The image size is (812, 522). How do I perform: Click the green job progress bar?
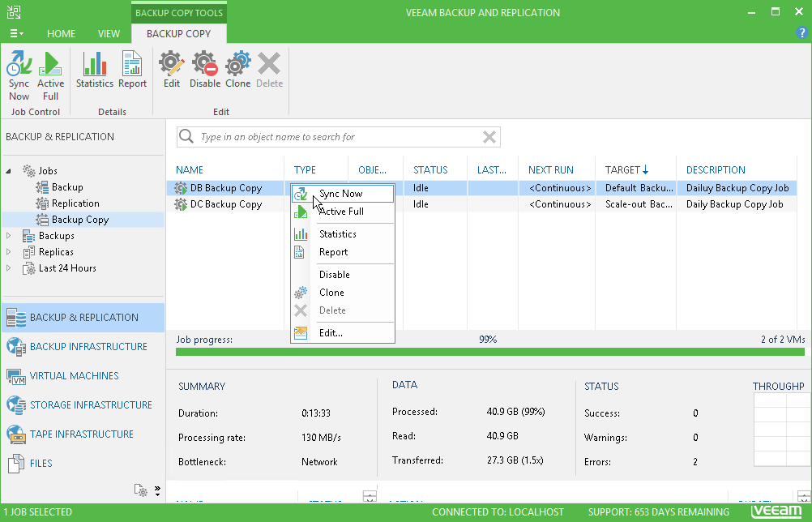coord(490,352)
